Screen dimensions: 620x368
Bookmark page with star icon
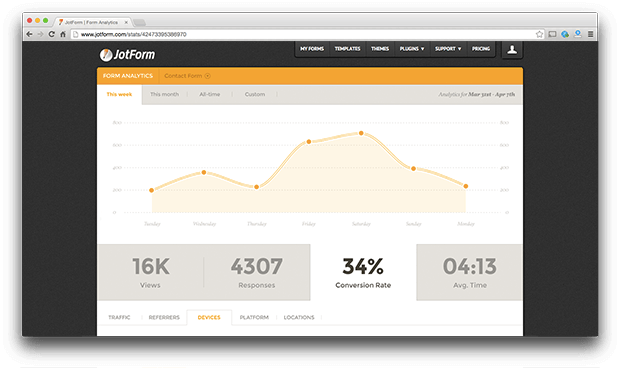coord(539,34)
